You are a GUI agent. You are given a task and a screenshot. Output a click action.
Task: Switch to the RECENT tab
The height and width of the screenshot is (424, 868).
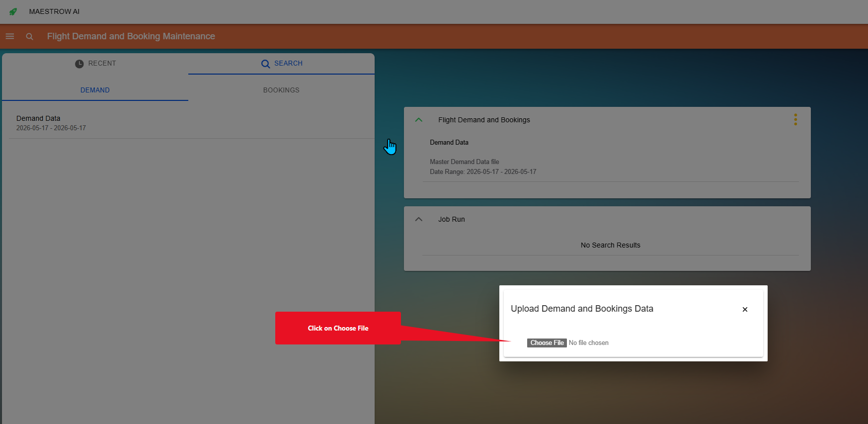click(x=95, y=64)
